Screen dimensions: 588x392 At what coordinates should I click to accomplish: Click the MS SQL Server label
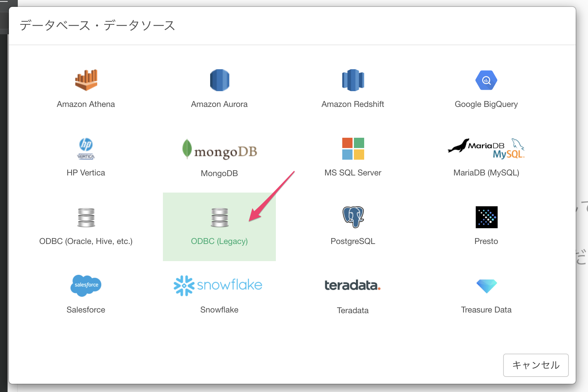coord(353,173)
